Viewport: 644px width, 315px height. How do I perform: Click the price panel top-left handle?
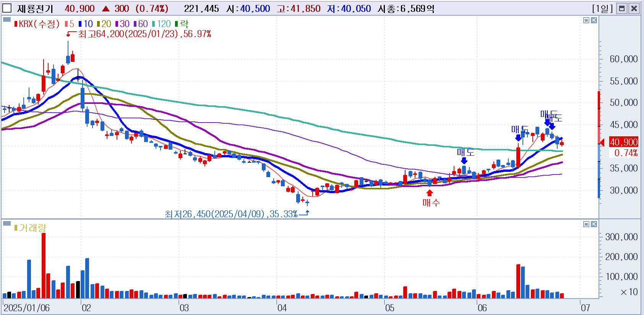pos(6,19)
